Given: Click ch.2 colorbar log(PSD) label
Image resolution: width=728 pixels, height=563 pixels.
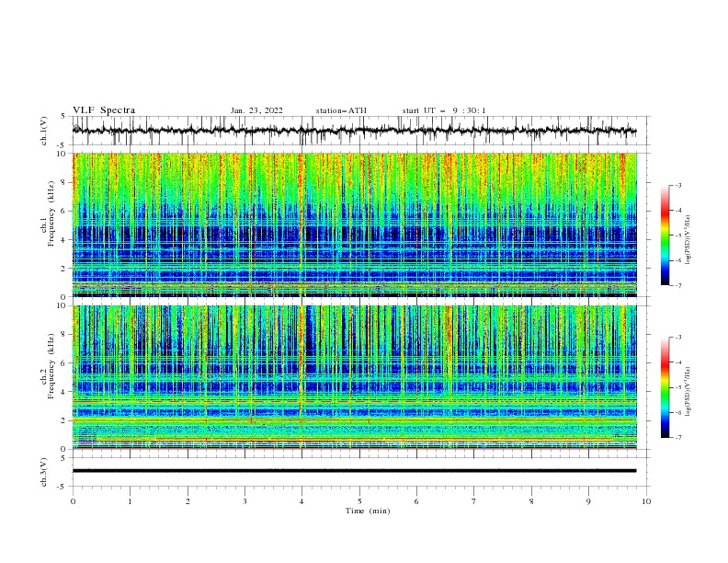Looking at the screenshot, I should click(x=688, y=392).
